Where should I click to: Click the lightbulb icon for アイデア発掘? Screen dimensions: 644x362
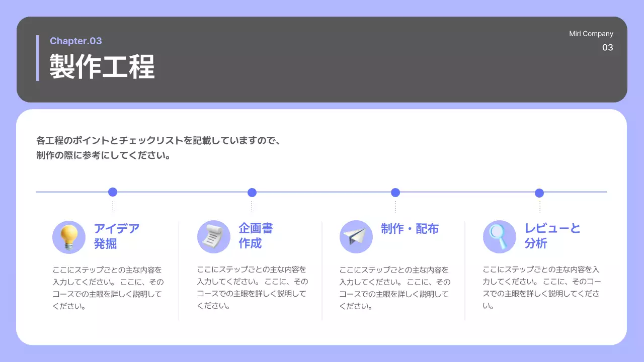[69, 236]
